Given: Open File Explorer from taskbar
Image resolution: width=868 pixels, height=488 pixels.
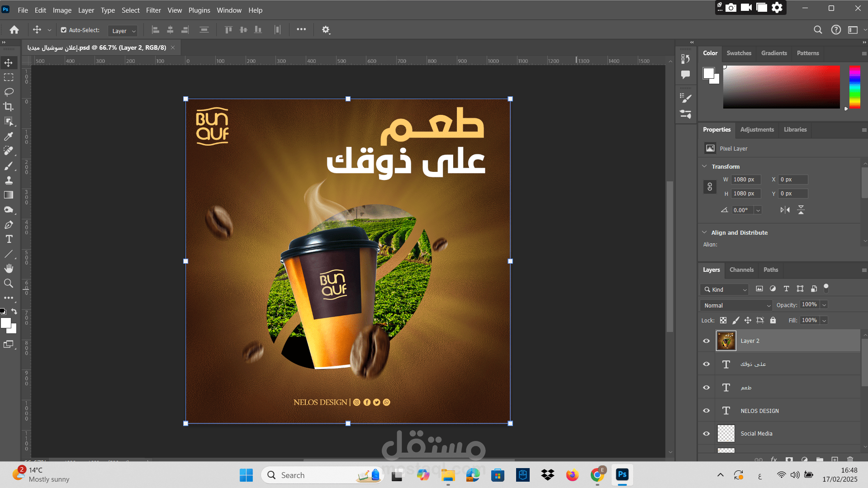Looking at the screenshot, I should pos(448,475).
